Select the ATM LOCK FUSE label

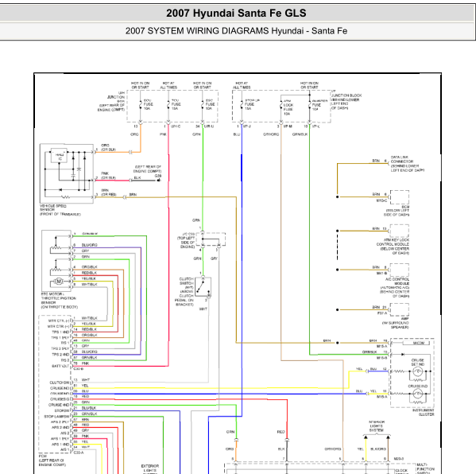[288, 107]
